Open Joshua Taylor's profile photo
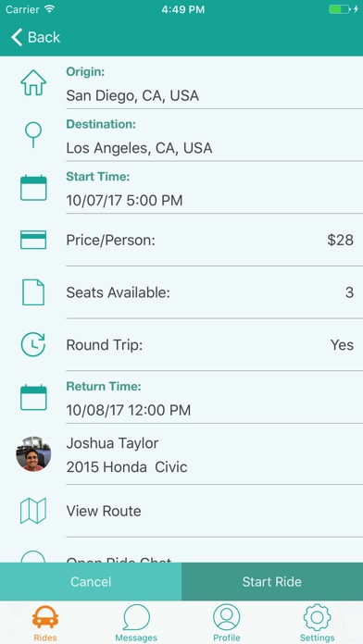 [33, 453]
